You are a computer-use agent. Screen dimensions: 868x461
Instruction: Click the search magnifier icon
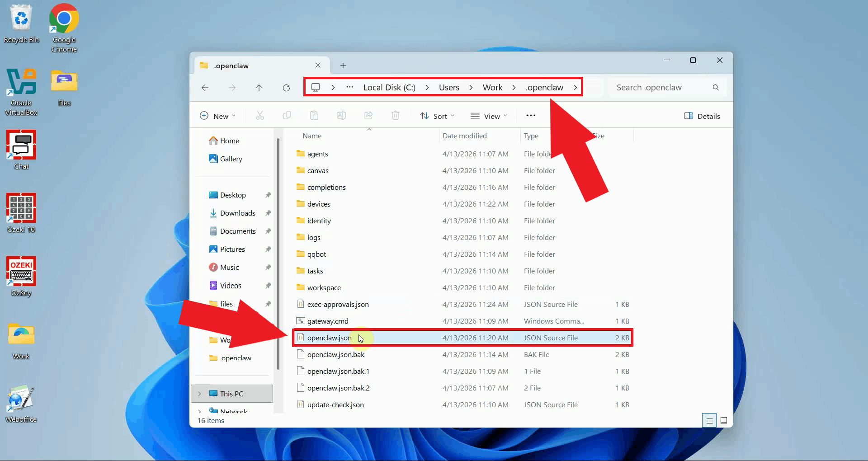tap(716, 88)
